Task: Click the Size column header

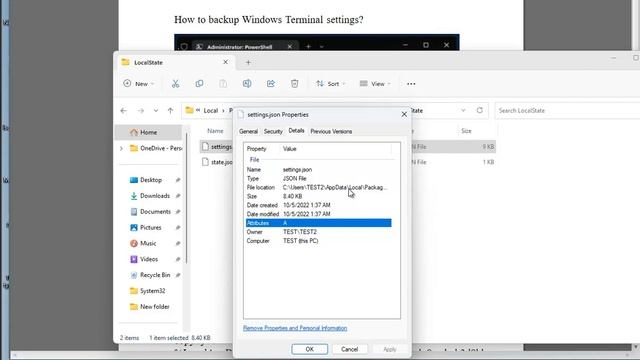Action: (x=467, y=131)
